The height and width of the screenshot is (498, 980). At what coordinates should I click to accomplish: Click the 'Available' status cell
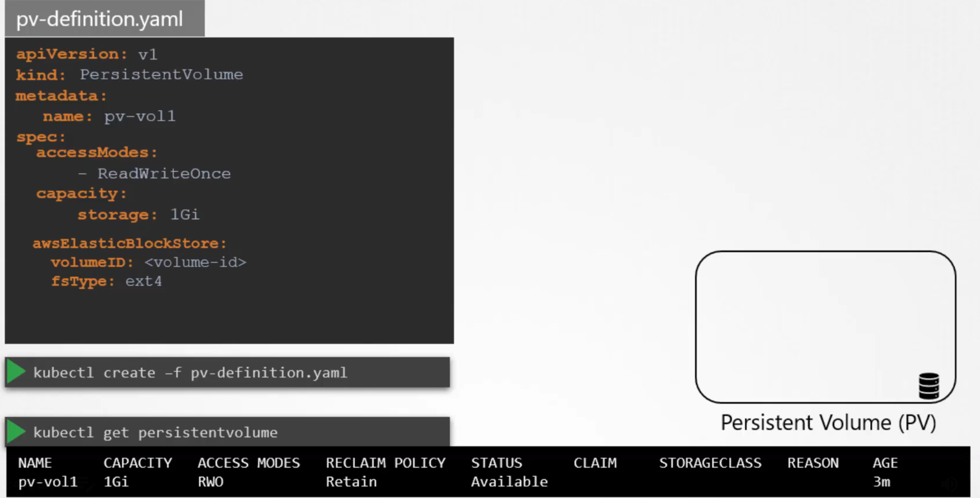click(510, 481)
